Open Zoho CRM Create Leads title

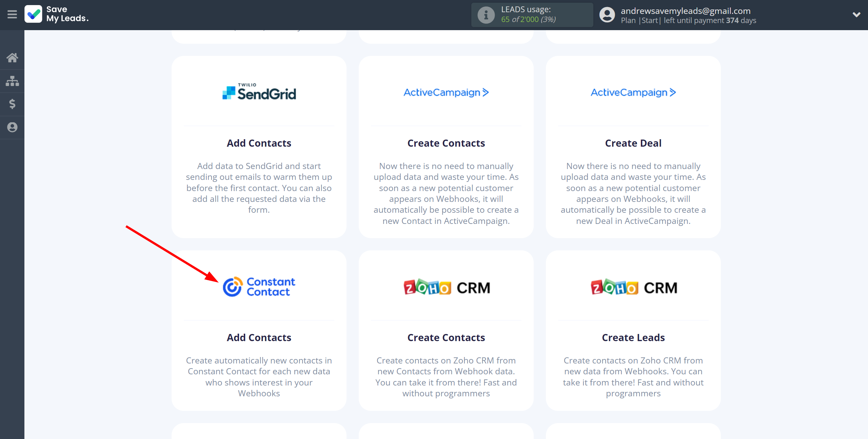(633, 338)
